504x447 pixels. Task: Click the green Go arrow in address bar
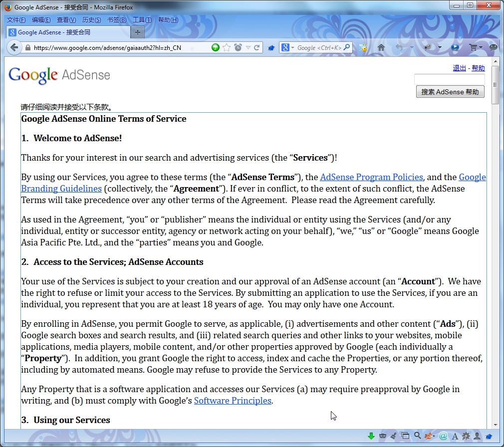(x=216, y=47)
